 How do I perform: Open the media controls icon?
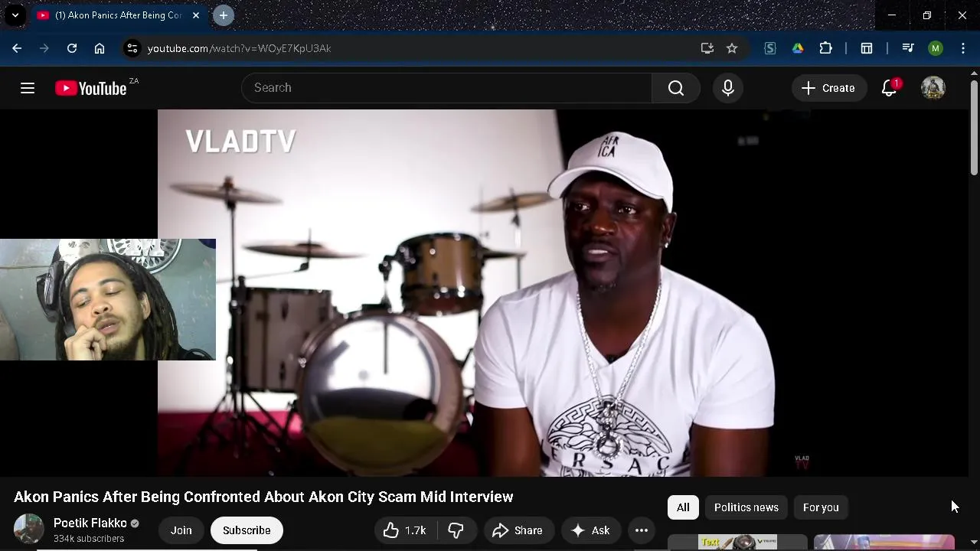pos(908,48)
